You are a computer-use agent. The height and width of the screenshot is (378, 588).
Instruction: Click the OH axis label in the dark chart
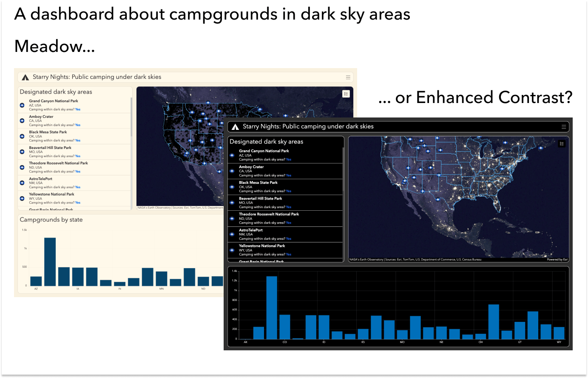coord(480,342)
